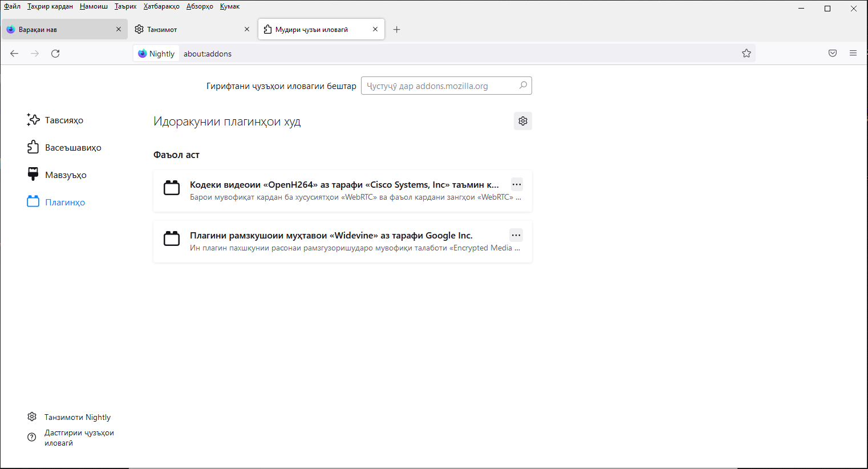Open the Хатбаракҳо menu
Image resolution: width=868 pixels, height=469 pixels.
(161, 6)
